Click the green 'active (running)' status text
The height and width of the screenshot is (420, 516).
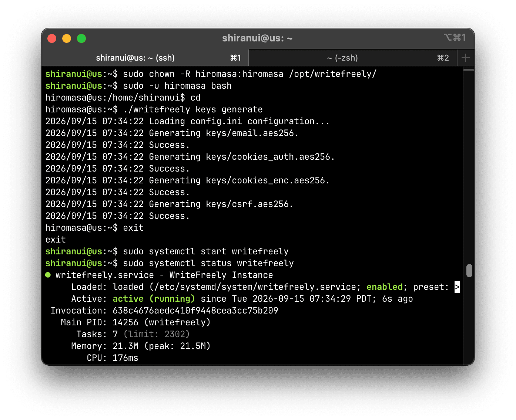154,299
